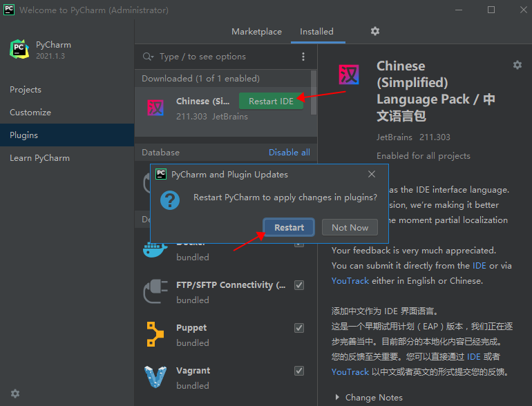Switch to the Marketplace tab
The image size is (532, 406).
256,32
